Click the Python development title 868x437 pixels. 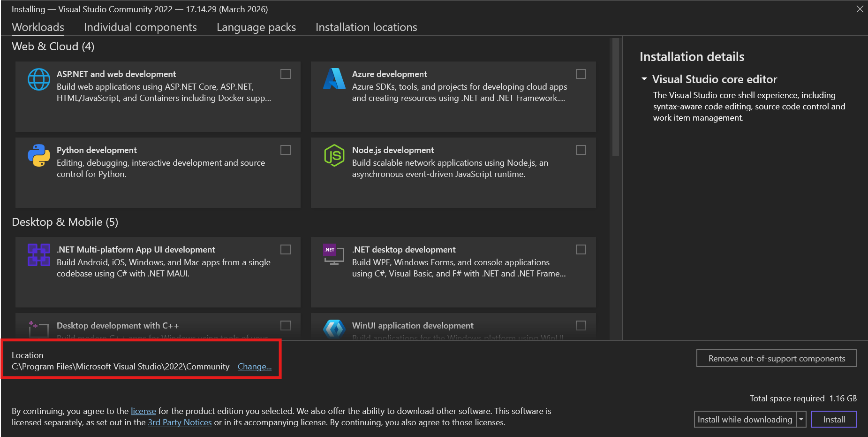(97, 150)
